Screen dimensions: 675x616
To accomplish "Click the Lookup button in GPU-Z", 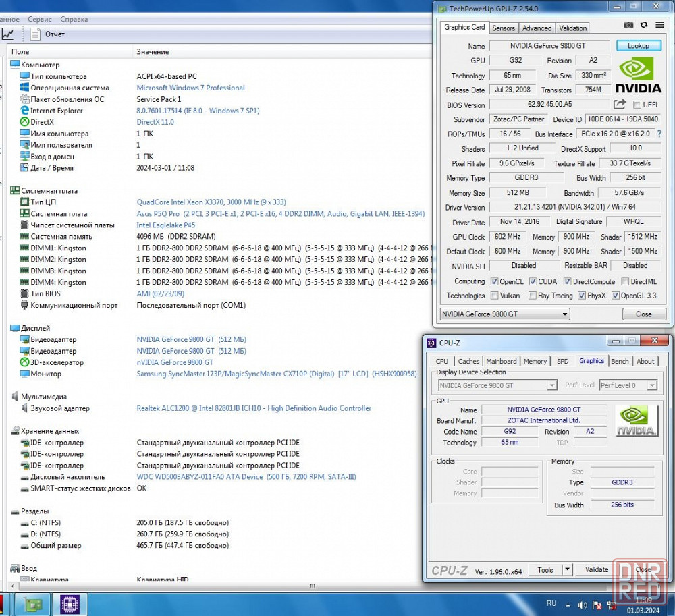I will click(x=639, y=46).
